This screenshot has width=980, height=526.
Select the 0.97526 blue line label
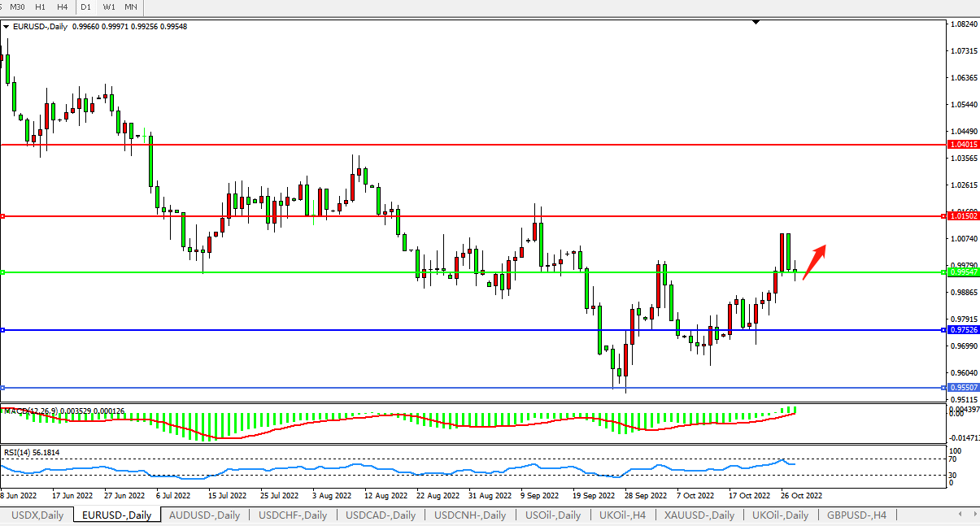coord(964,330)
